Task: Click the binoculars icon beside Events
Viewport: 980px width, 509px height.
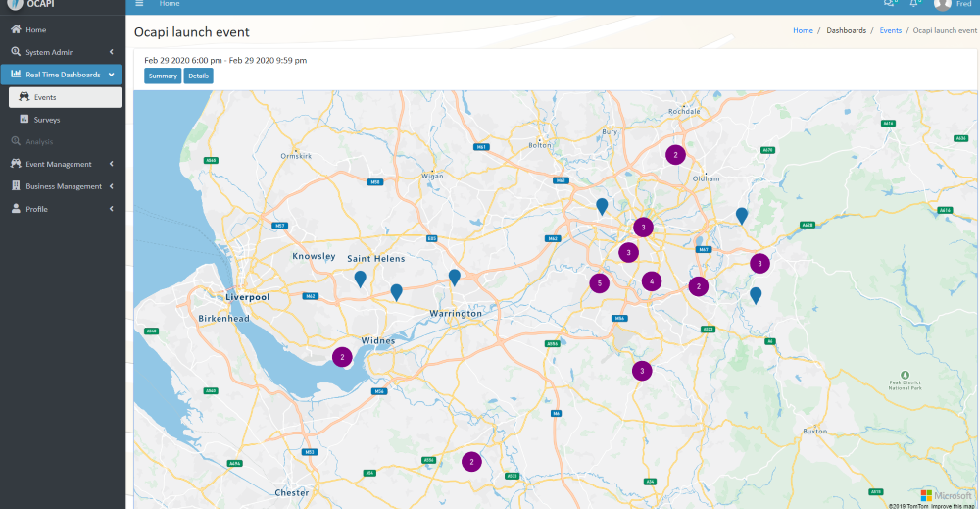Action: pos(24,97)
